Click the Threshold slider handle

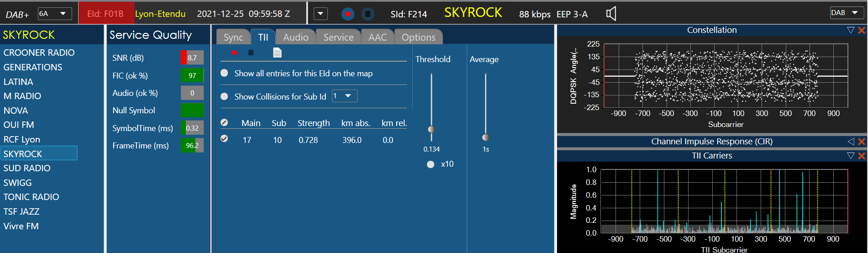click(x=431, y=129)
